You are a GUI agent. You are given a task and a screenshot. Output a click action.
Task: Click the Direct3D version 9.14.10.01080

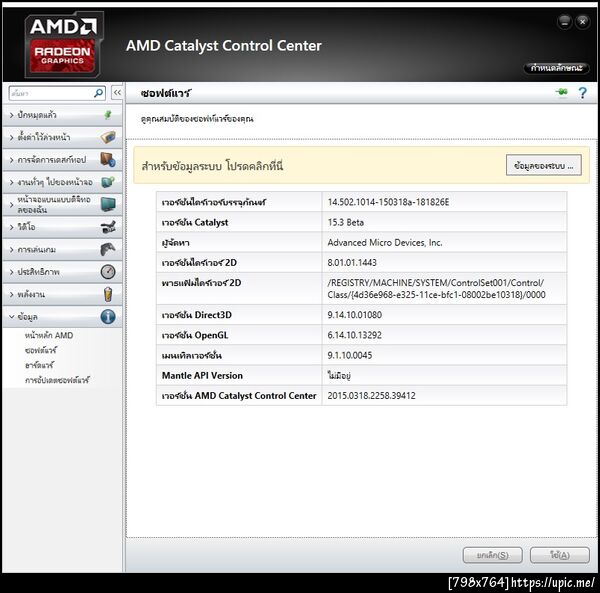coord(354,315)
